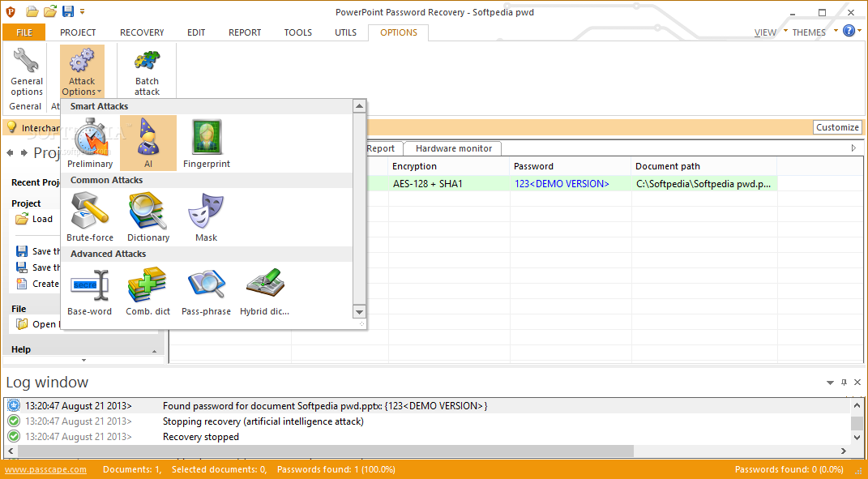This screenshot has width=868, height=479.
Task: Sort by Document path column header
Action: pos(704,166)
